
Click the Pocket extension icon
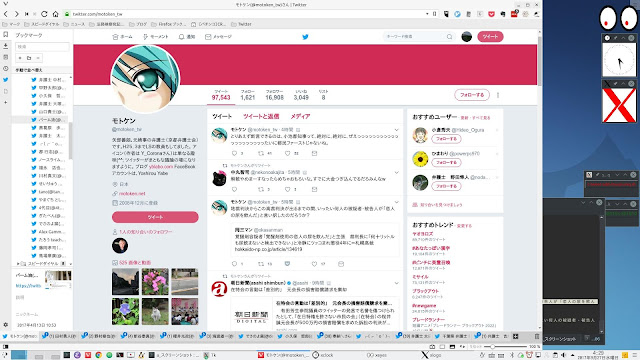pyautogui.click(x=491, y=14)
